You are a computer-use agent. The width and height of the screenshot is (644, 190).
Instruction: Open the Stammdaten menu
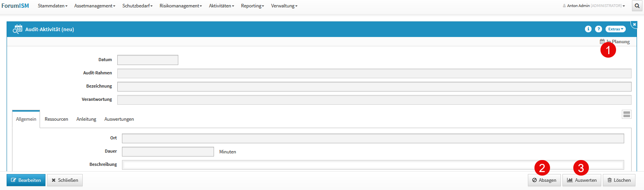pyautogui.click(x=52, y=6)
